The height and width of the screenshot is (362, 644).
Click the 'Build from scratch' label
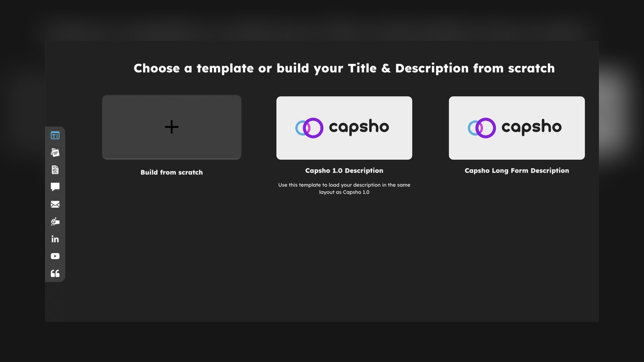(172, 173)
